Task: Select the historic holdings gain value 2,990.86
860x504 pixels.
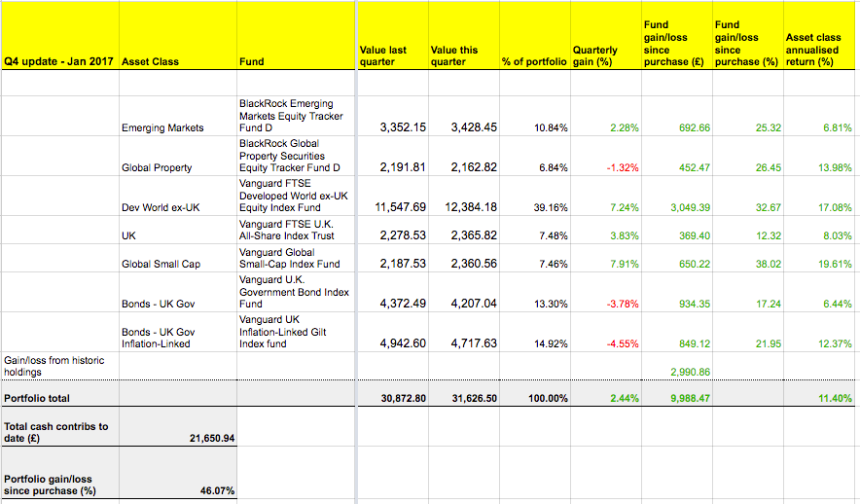Action: click(x=690, y=372)
